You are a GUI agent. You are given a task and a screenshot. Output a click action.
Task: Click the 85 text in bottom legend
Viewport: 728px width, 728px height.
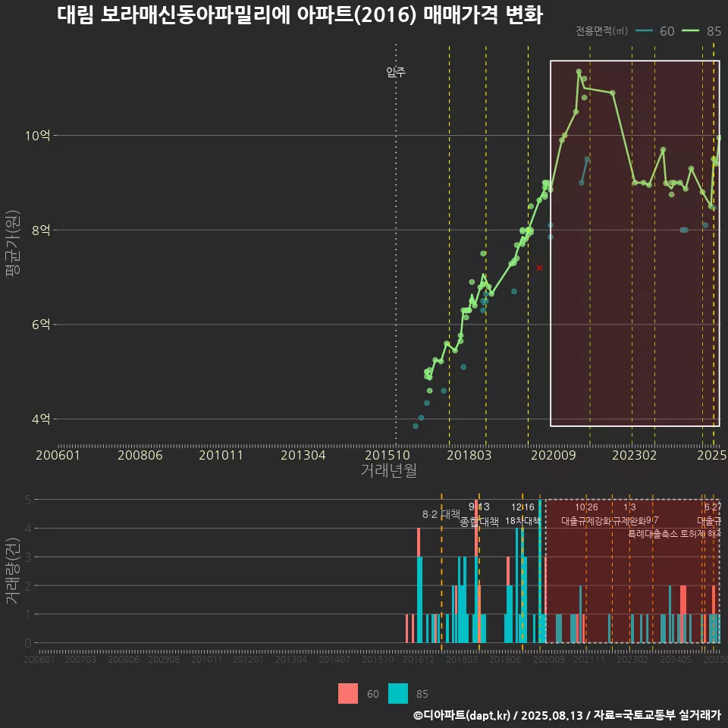click(422, 694)
